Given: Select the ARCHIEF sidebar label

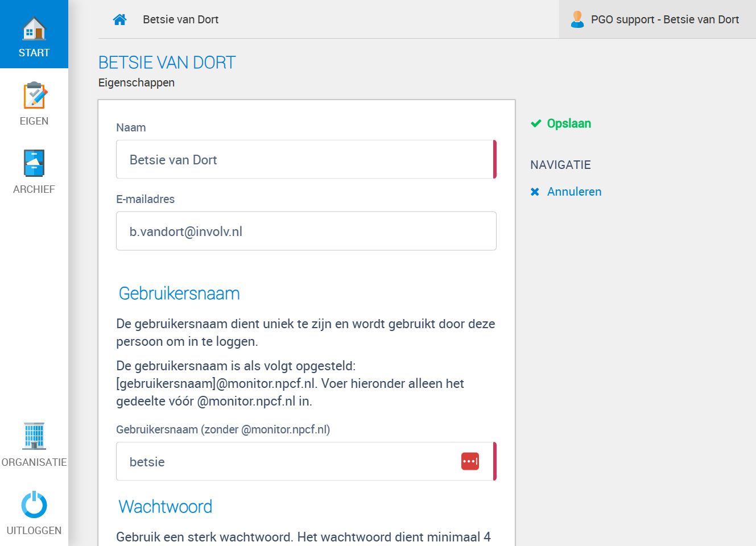Looking at the screenshot, I should pyautogui.click(x=34, y=189).
